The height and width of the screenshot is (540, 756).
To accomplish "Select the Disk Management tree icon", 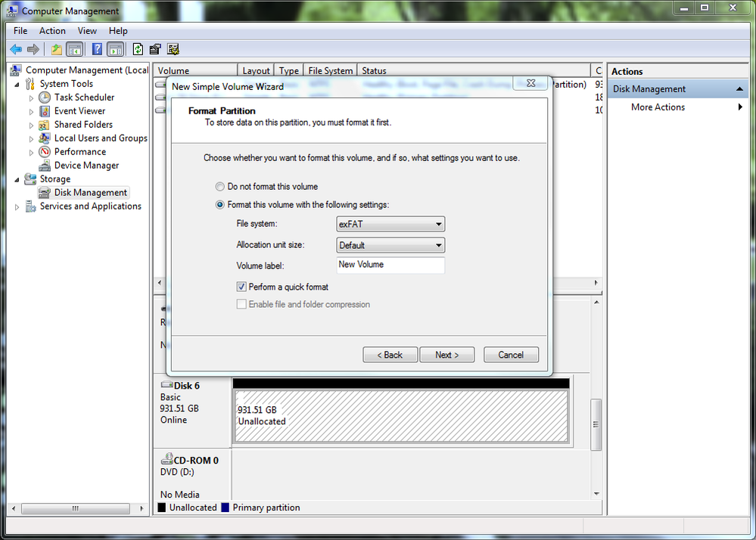I will point(45,193).
